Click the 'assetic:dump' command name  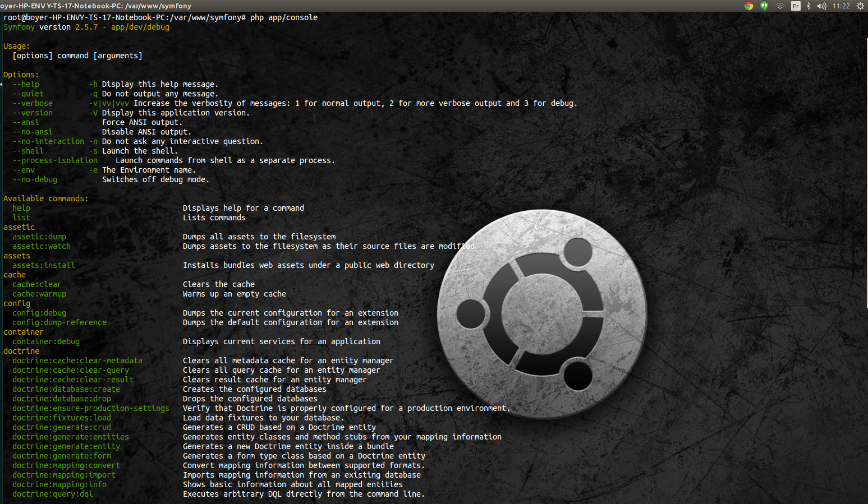pyautogui.click(x=39, y=237)
